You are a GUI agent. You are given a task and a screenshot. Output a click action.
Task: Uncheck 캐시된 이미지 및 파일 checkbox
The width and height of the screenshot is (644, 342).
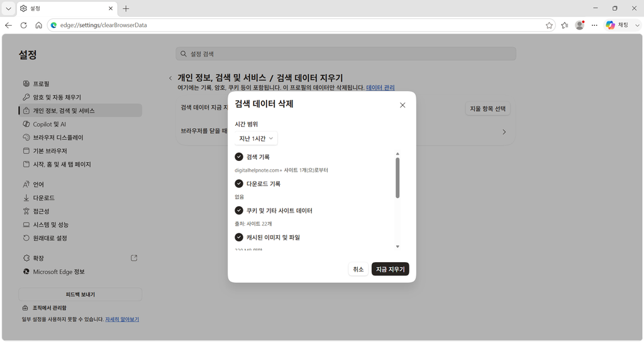coord(238,237)
